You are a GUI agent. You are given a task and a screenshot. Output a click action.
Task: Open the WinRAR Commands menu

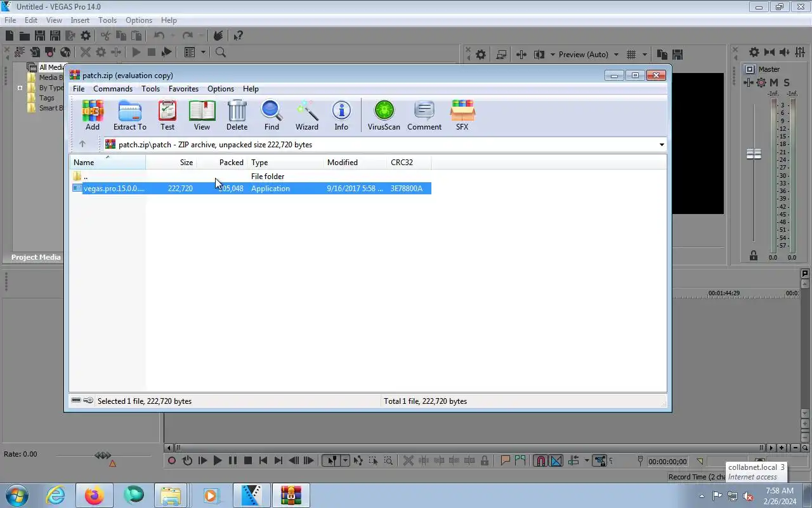click(x=113, y=89)
